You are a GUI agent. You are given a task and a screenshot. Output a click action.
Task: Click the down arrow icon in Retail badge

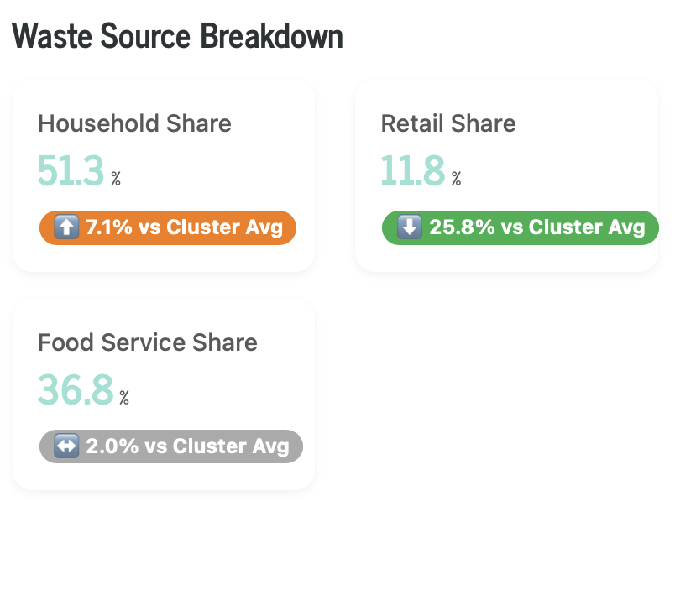(x=409, y=227)
